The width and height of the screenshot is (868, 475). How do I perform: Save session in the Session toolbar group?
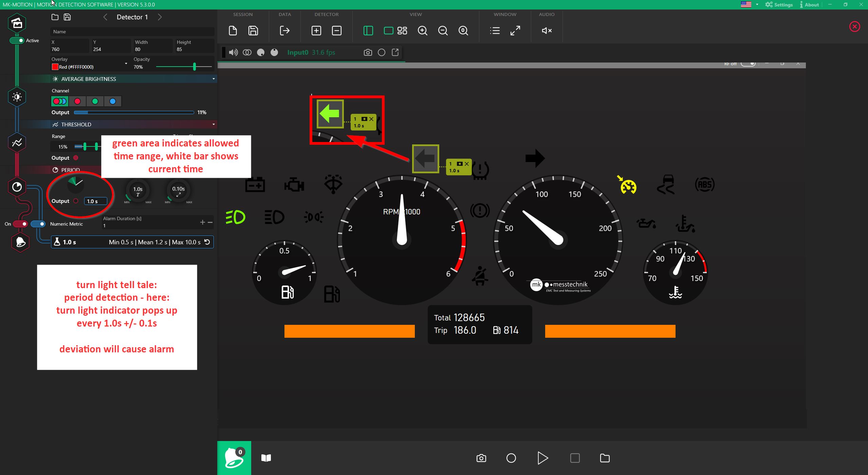pos(253,31)
